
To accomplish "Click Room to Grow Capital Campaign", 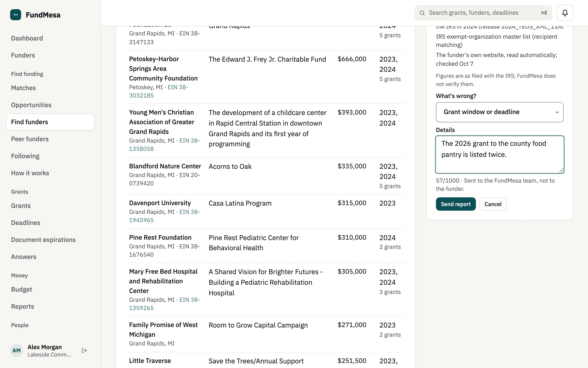I will 258,325.
